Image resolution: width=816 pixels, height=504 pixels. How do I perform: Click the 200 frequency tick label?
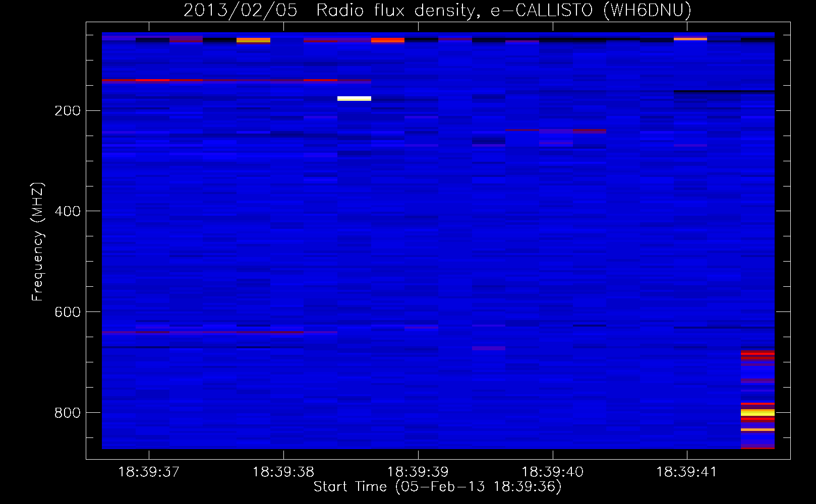click(x=68, y=111)
